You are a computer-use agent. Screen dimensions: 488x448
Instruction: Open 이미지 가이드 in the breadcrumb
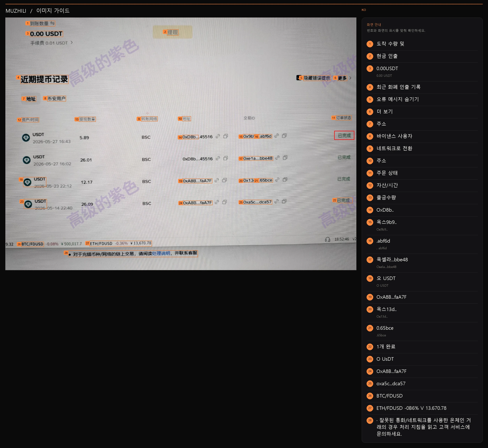point(53,11)
